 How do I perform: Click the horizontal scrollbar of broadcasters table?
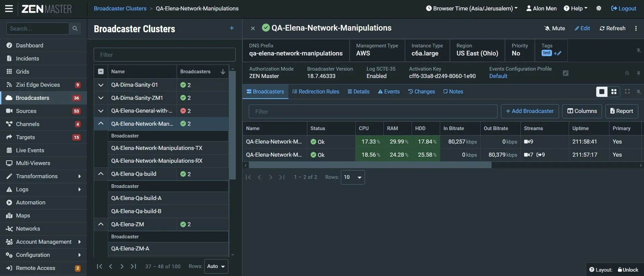[x=370, y=165]
